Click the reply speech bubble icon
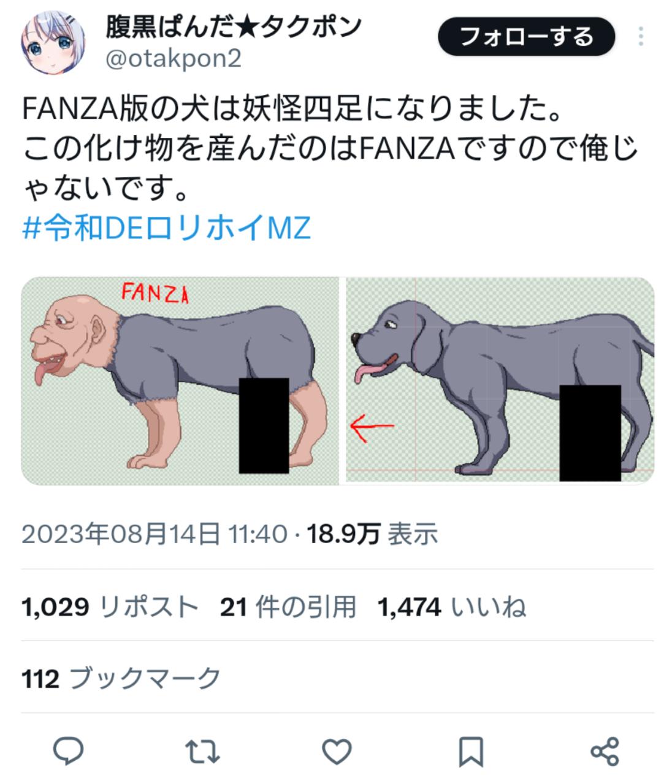The height and width of the screenshot is (784, 672). click(68, 751)
